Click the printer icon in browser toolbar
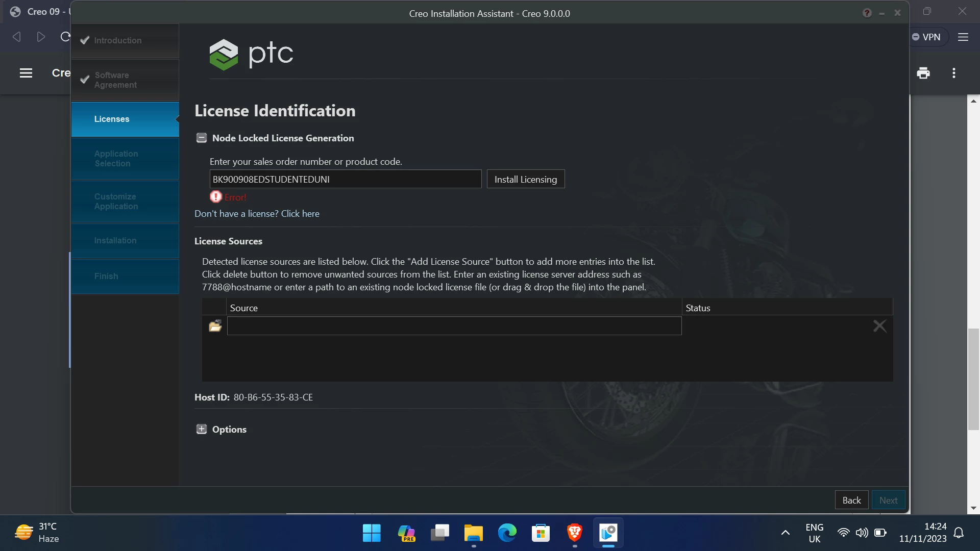This screenshot has width=980, height=551. click(x=923, y=73)
